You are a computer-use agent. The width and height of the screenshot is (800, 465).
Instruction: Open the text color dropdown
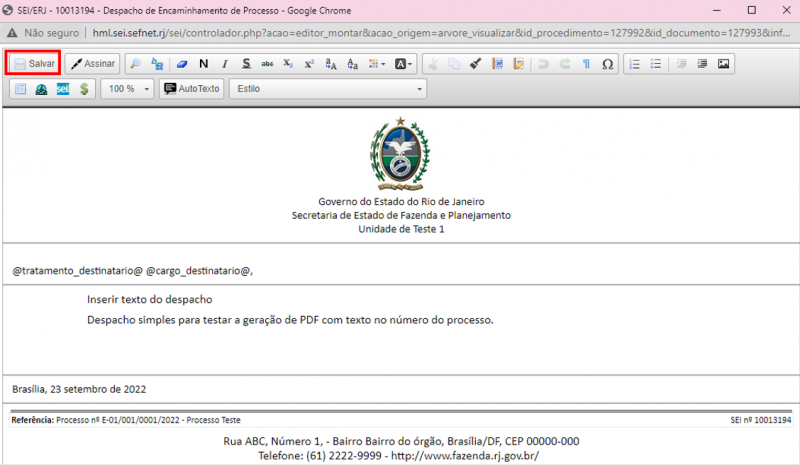(x=377, y=63)
